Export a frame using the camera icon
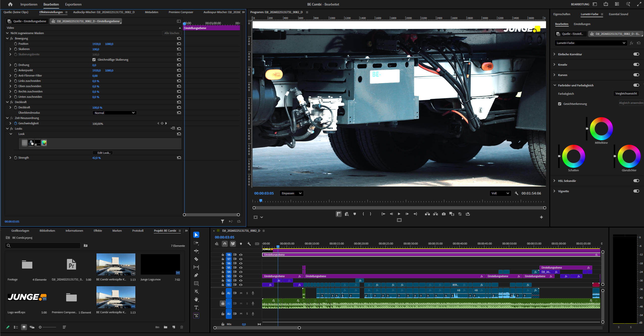The height and width of the screenshot is (336, 644). pyautogui.click(x=443, y=214)
